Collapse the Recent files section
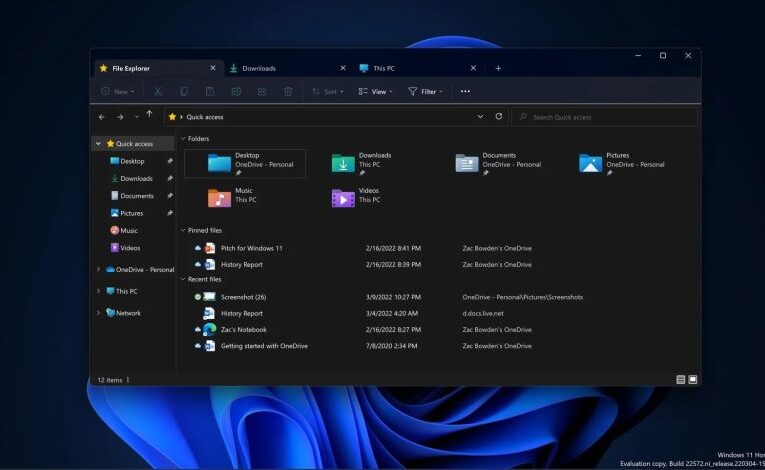765x470 pixels. click(183, 279)
